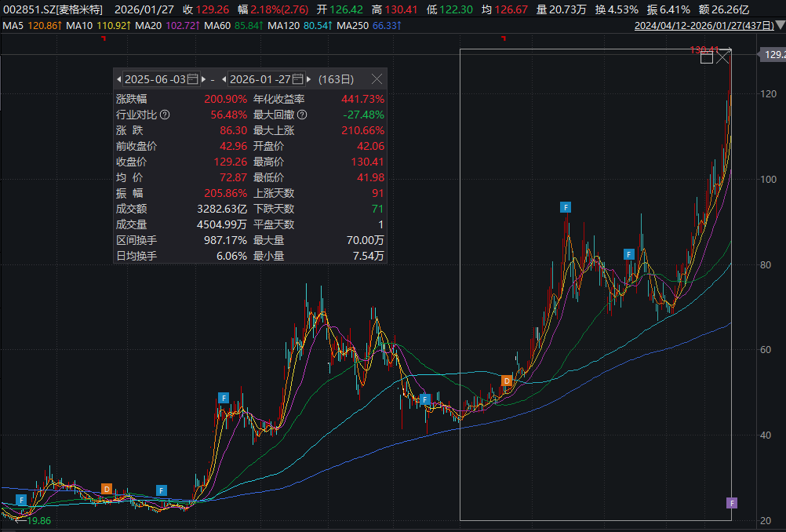This screenshot has height=532, width=786.
Task: Step start date forward with right arrow
Action: (204, 79)
